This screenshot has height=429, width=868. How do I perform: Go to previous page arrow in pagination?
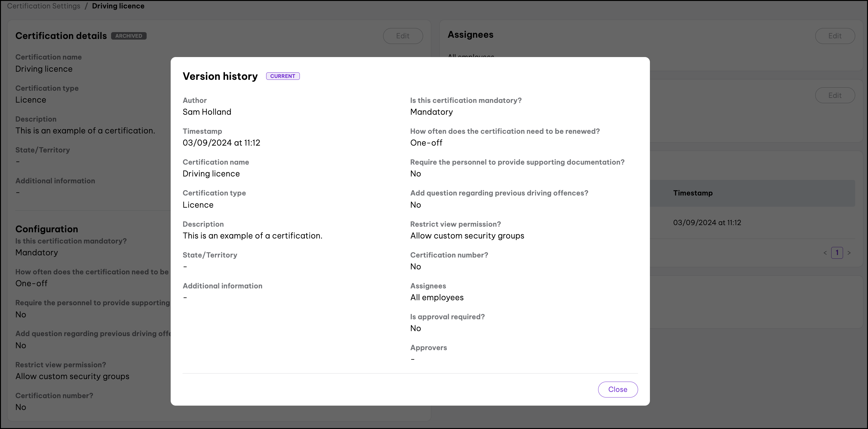coord(825,253)
